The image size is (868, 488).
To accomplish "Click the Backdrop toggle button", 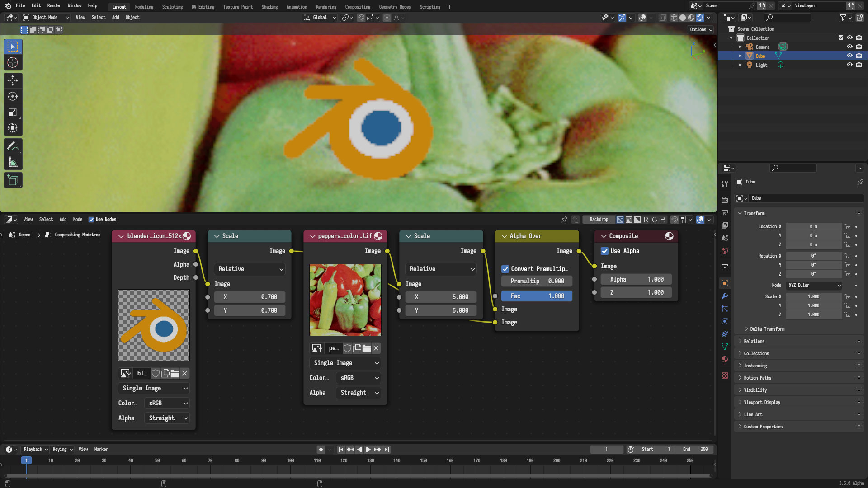I will (x=599, y=219).
